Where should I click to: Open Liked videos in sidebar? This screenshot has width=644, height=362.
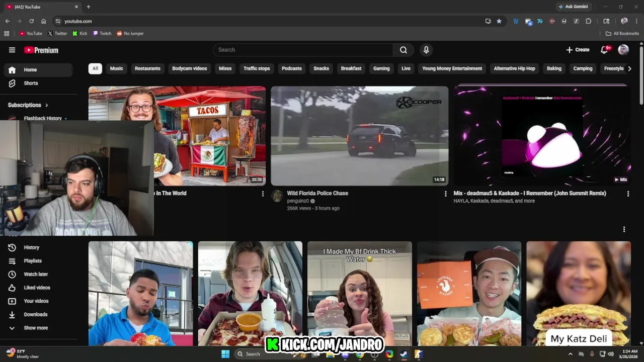point(38,288)
